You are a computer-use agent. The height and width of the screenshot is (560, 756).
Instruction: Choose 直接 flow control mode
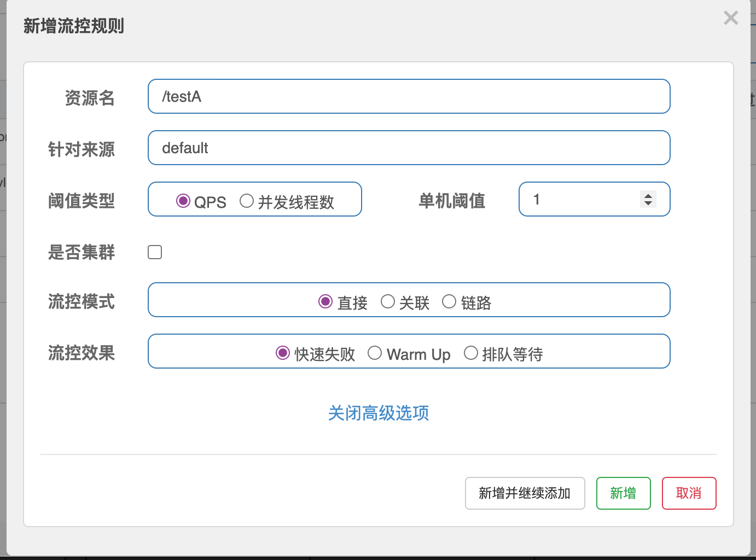325,301
